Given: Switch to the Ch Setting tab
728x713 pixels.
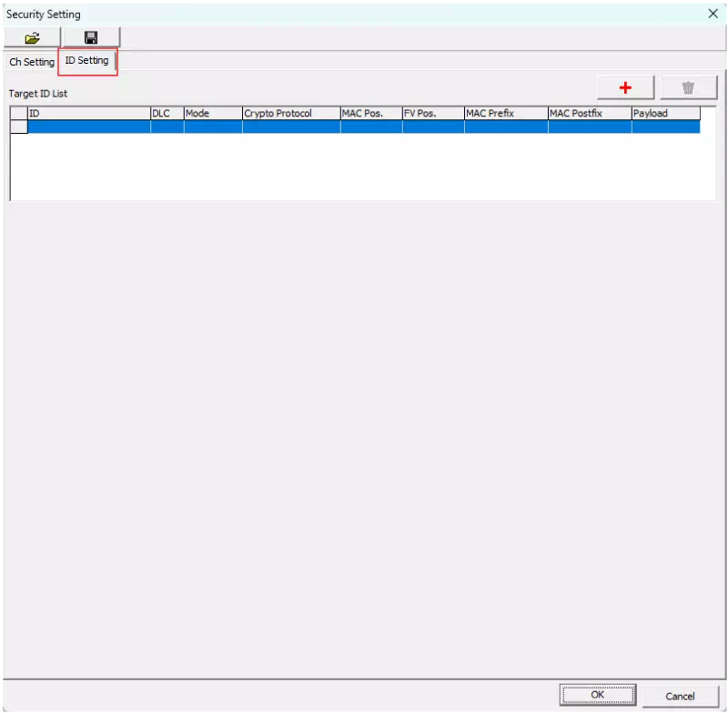Looking at the screenshot, I should [x=30, y=62].
